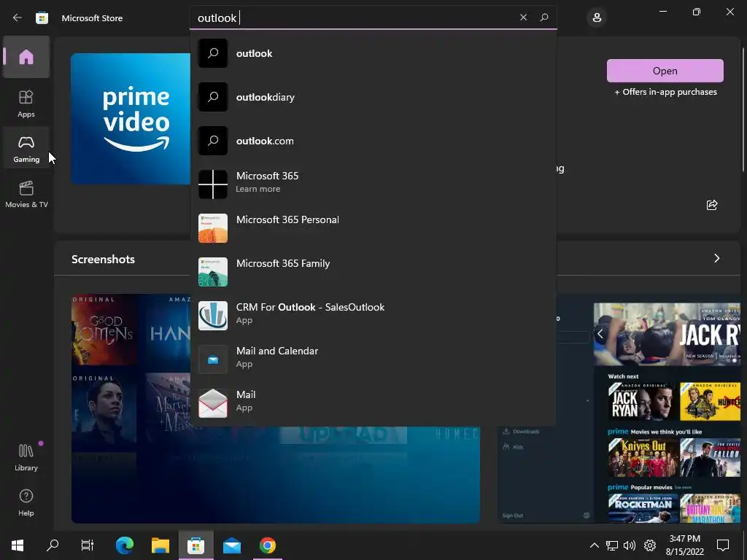Expand the Screenshots section chevron
Image resolution: width=747 pixels, height=560 pixels.
[716, 258]
